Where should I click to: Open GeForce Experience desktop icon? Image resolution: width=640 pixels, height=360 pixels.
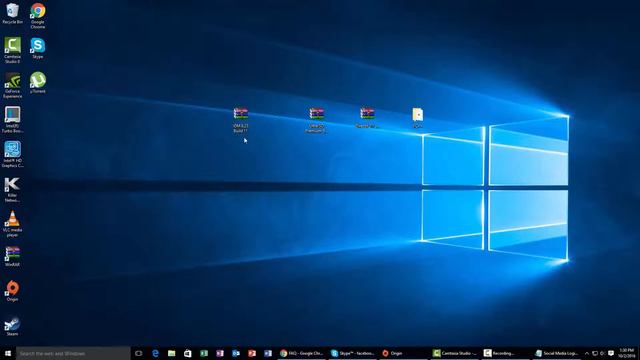pyautogui.click(x=12, y=85)
